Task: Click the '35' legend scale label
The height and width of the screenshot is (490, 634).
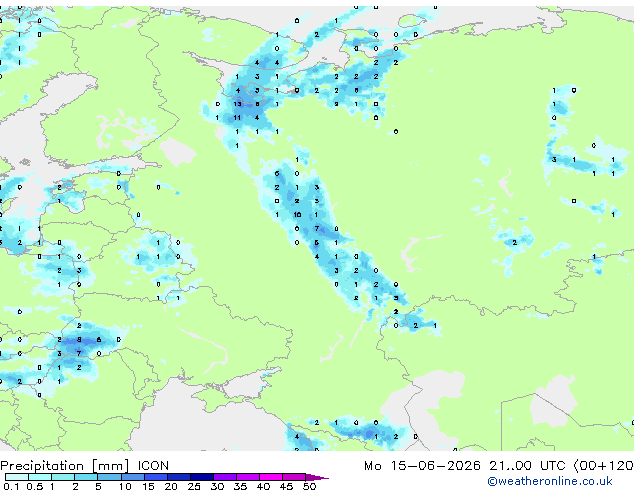Action: pyautogui.click(x=241, y=486)
